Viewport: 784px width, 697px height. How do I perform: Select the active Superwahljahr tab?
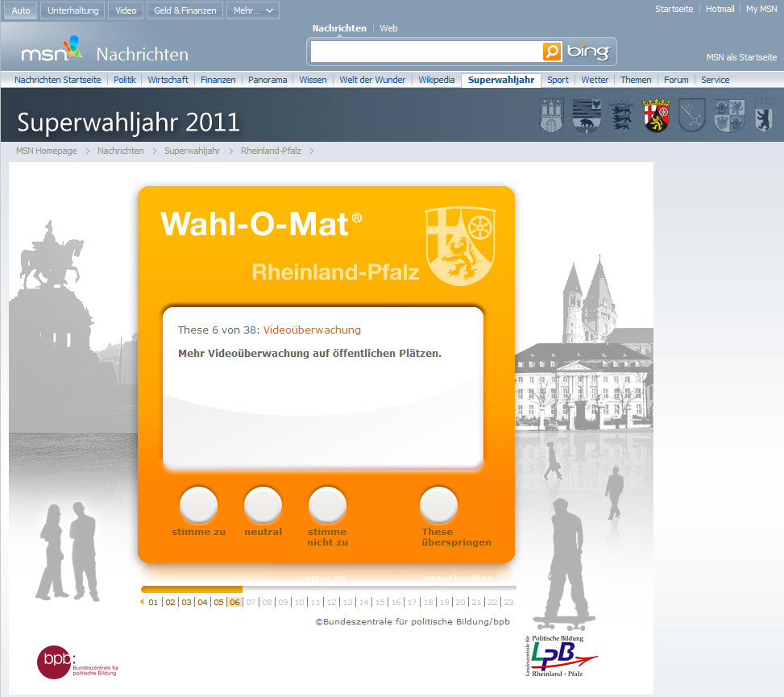tap(501, 80)
